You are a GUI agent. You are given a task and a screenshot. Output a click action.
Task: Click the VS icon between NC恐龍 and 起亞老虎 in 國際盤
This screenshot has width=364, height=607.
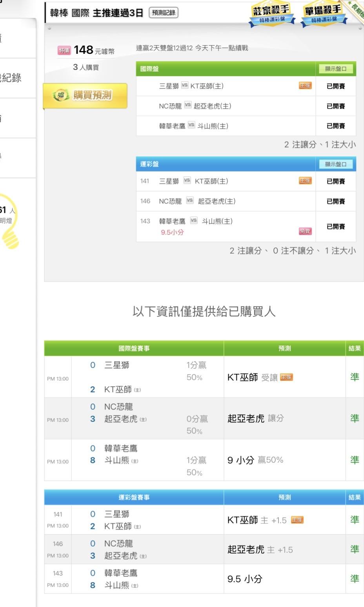pos(187,105)
